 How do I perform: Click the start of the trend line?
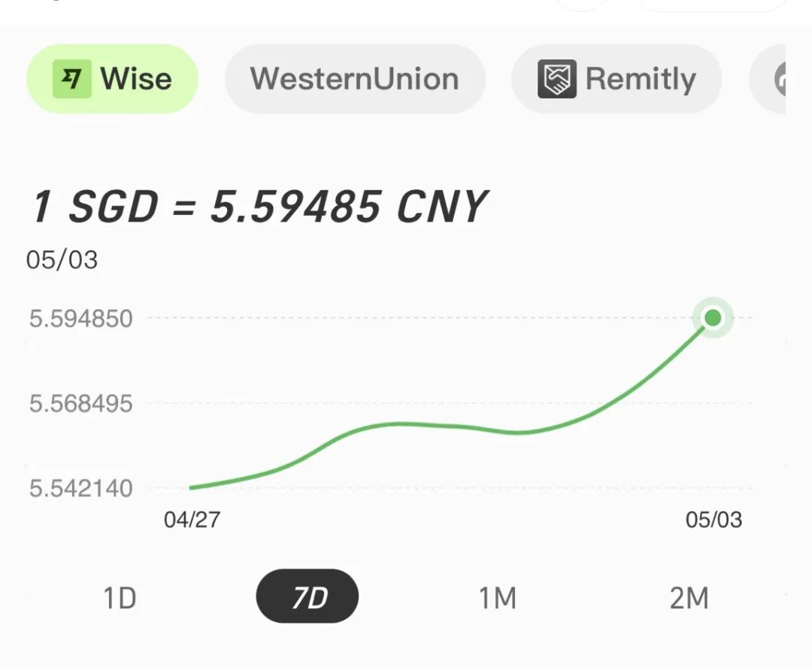(x=193, y=487)
